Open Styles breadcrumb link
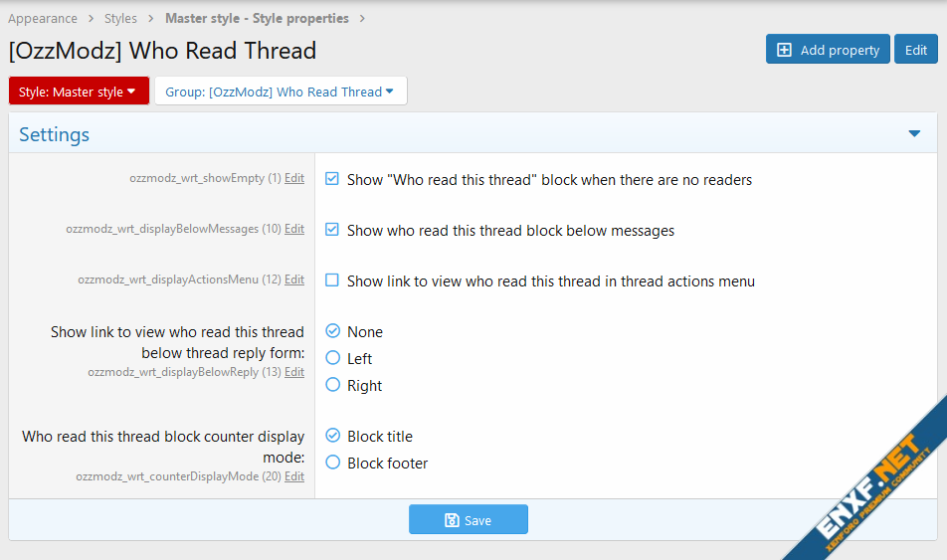947x560 pixels. [x=120, y=18]
